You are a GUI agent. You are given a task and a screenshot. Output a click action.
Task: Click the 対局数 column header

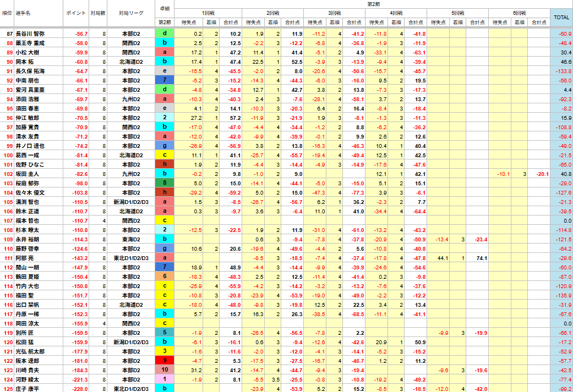point(98,13)
